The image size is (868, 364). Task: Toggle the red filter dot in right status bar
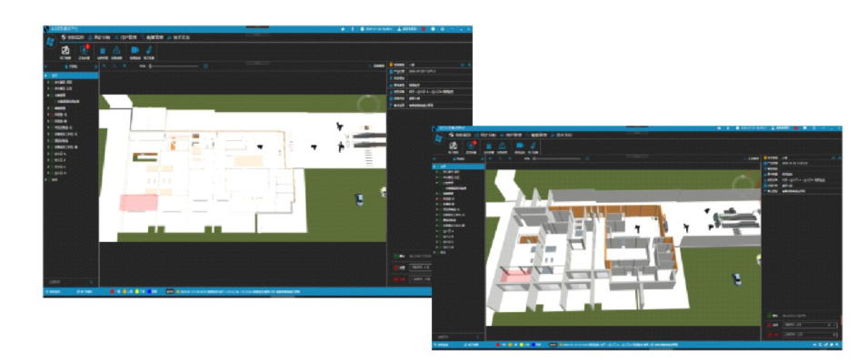pos(498,345)
